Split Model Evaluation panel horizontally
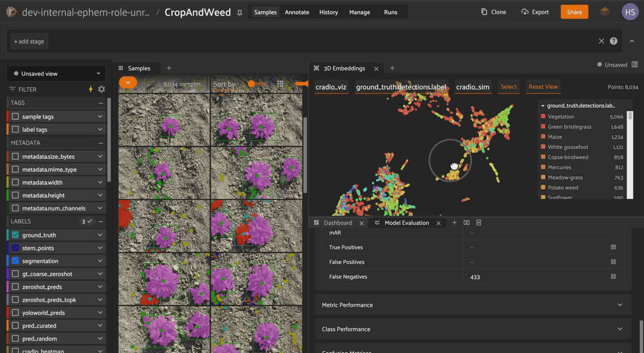This screenshot has height=353, width=644. coord(466,222)
